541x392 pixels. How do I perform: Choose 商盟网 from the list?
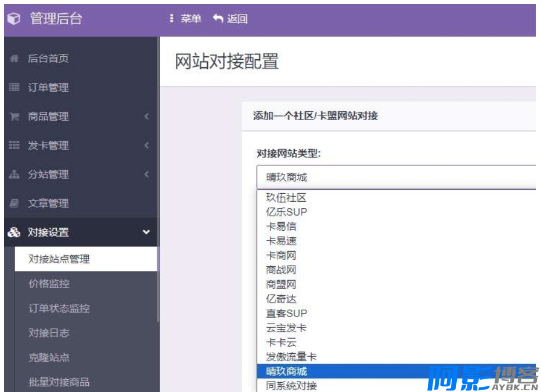pos(396,285)
